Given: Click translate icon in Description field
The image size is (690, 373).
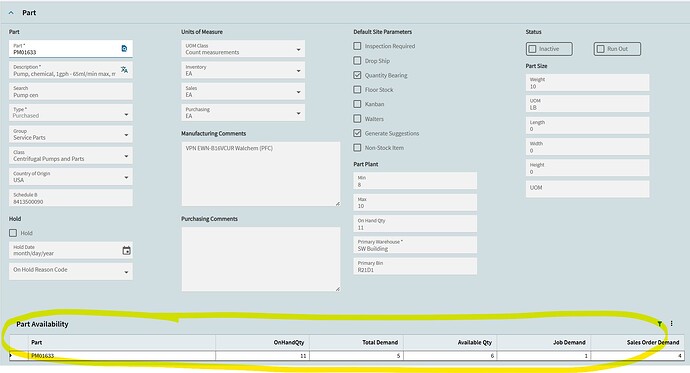Looking at the screenshot, I should [x=125, y=69].
